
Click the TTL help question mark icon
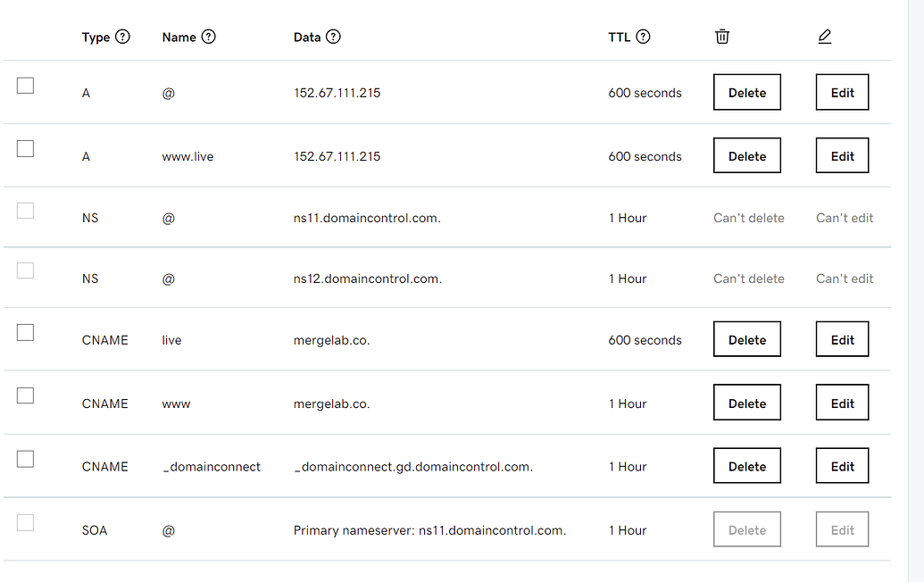[x=643, y=37]
